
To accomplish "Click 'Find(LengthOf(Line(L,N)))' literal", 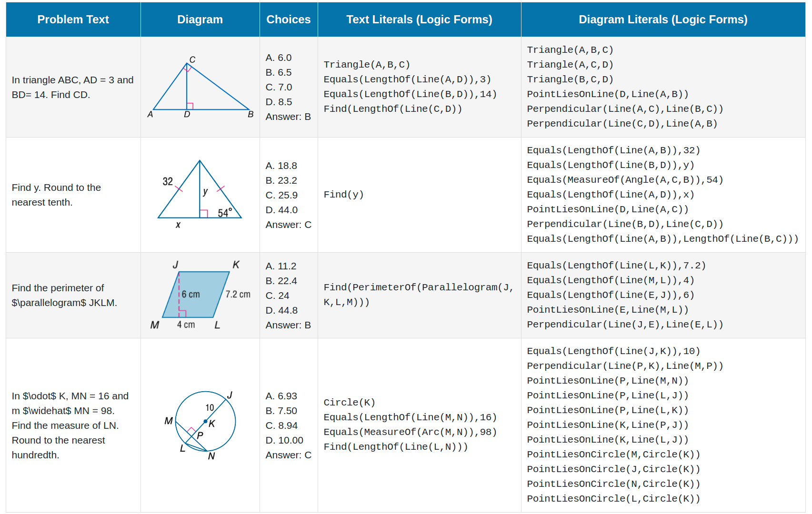I will (x=396, y=447).
